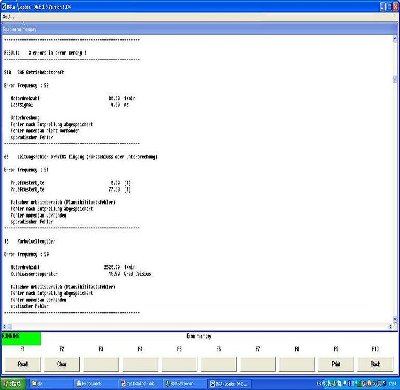Click the blank button under F3
Viewport: 400px width, 390px height.
point(101,364)
